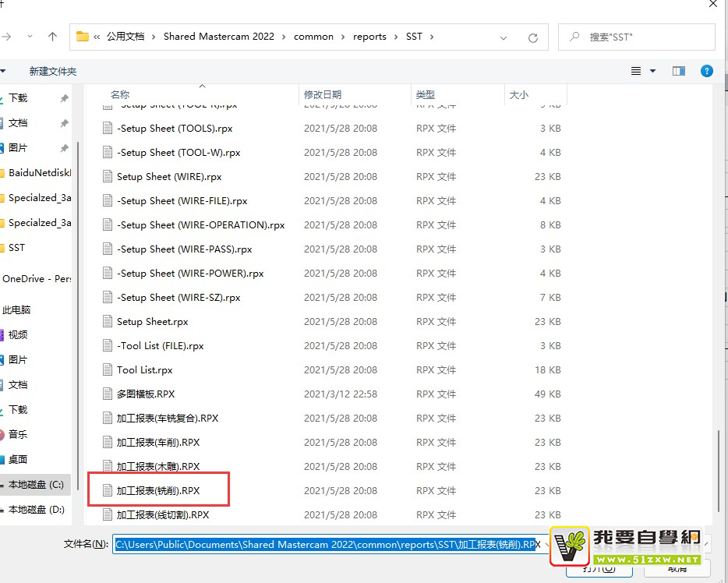Click the Up one level arrow
728x583 pixels.
point(52,37)
